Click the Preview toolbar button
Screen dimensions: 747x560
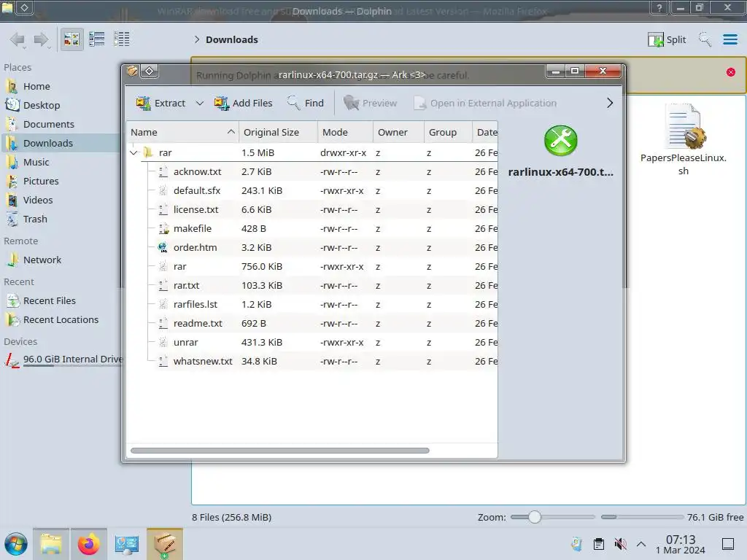[x=370, y=103]
